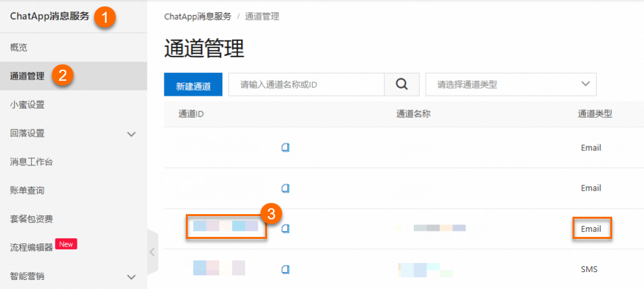This screenshot has width=644, height=289.
Task: Click the search magnifier icon button
Action: (x=402, y=84)
